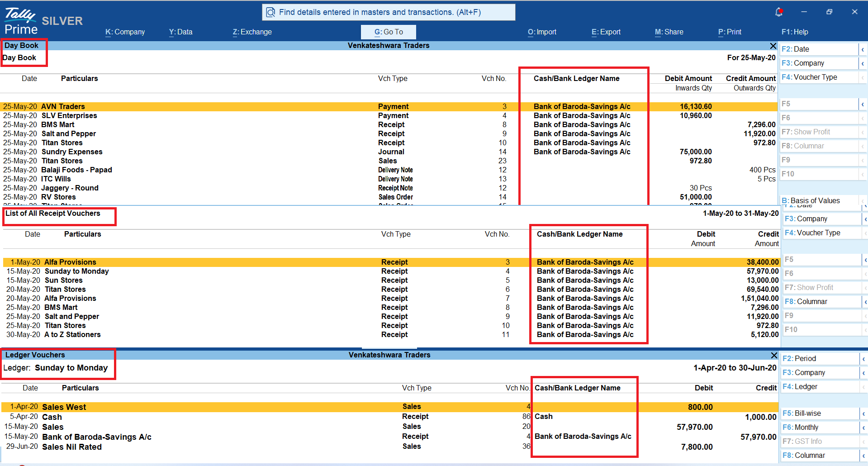Click F6: Monthly button
Viewport: 868px width, 466px height.
[820, 428]
